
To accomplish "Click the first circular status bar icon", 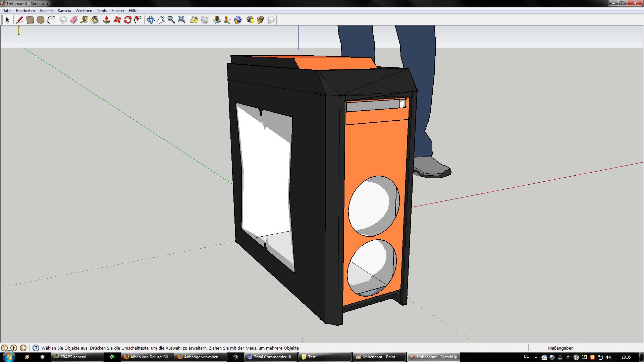I will pyautogui.click(x=4, y=348).
